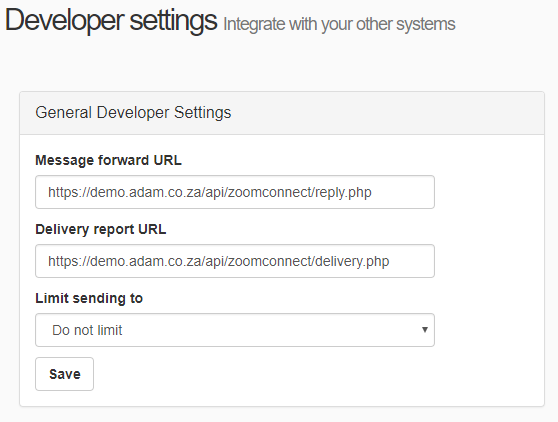Click the Integrate with your other systems subtitle
This screenshot has width=558, height=422.
point(339,25)
